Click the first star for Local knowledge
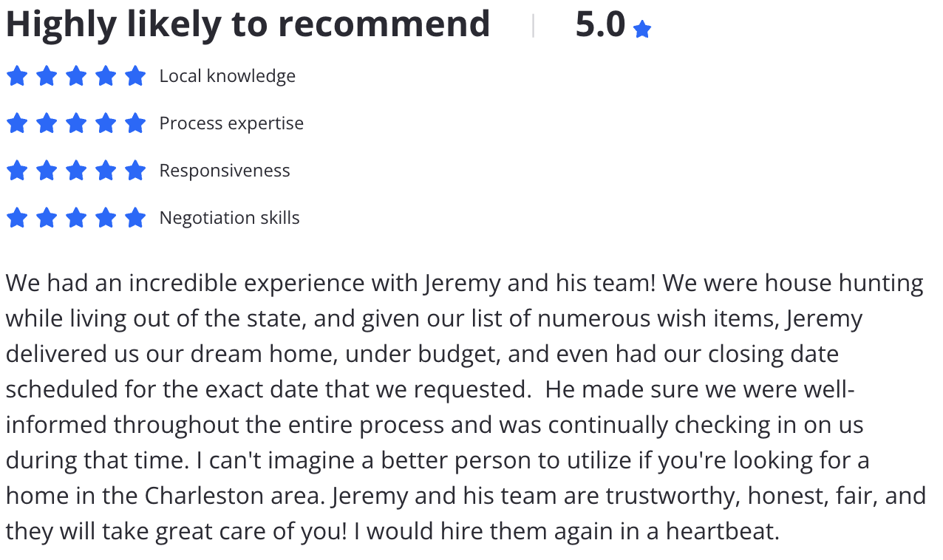943x560 pixels. 17,76
